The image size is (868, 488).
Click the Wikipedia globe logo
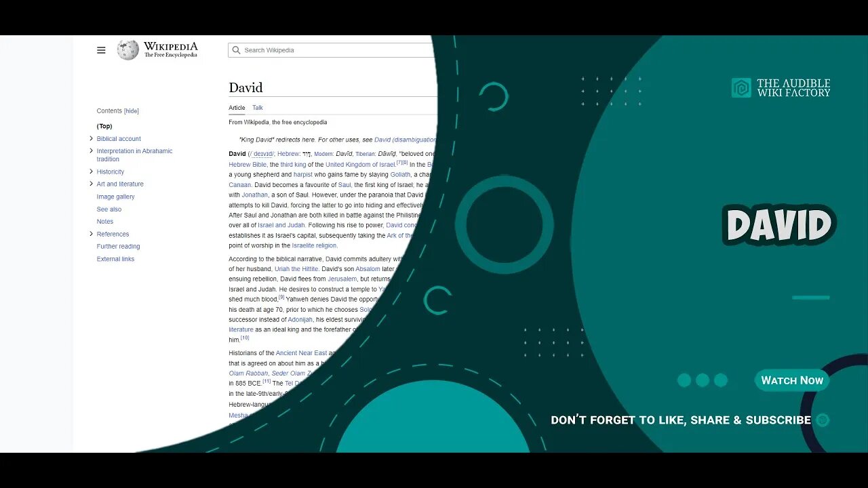[127, 49]
